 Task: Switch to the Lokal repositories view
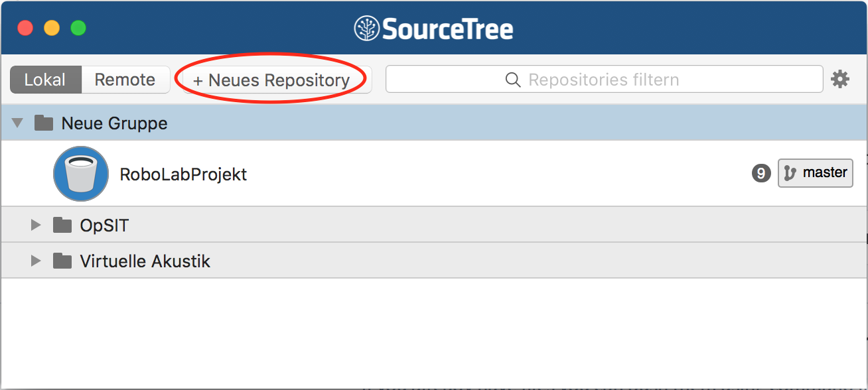(x=45, y=80)
